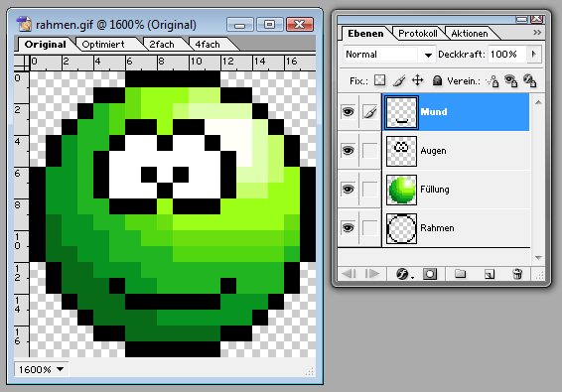
Task: Hide the Augen layer
Action: [x=349, y=151]
